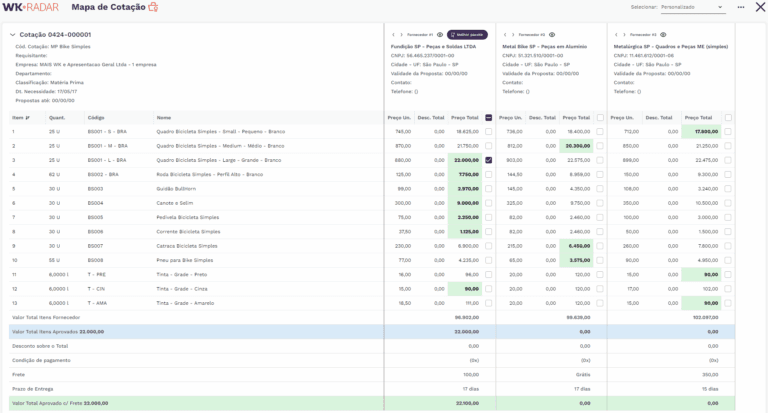768x413 pixels.
Task: Click the Código column header
Action: tap(96, 118)
